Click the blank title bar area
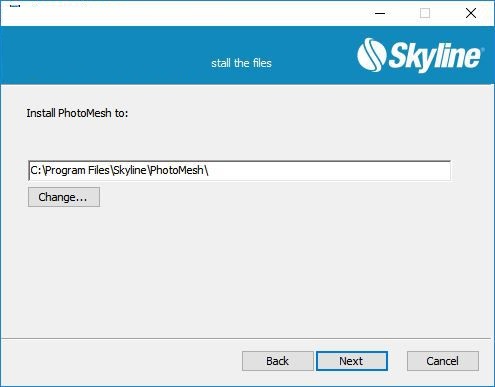This screenshot has width=495, height=387. pos(193,13)
